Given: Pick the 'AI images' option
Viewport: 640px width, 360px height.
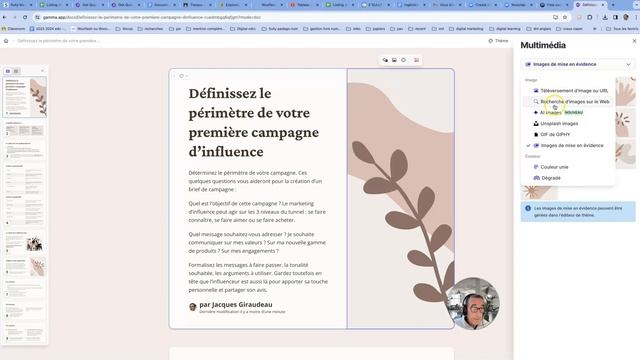Looking at the screenshot, I should click(x=558, y=113).
